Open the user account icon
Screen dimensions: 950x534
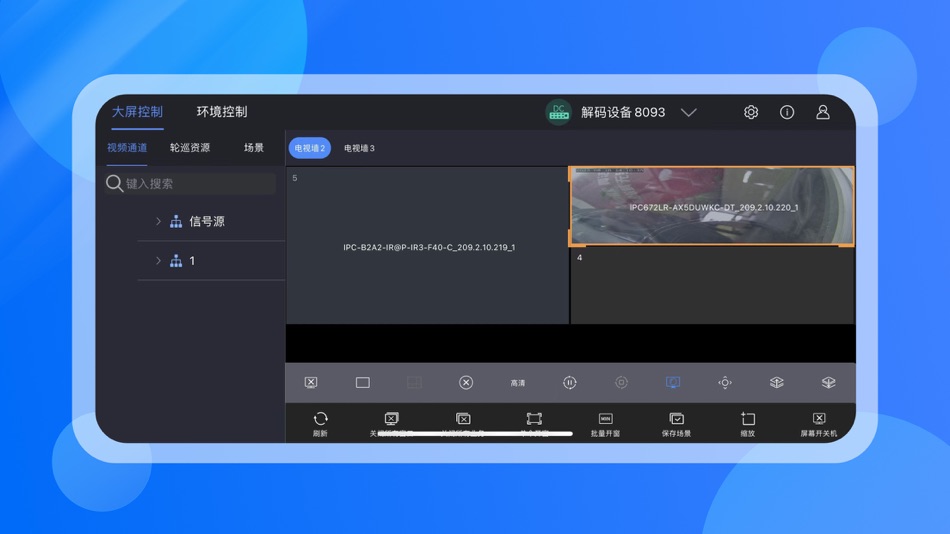point(823,112)
